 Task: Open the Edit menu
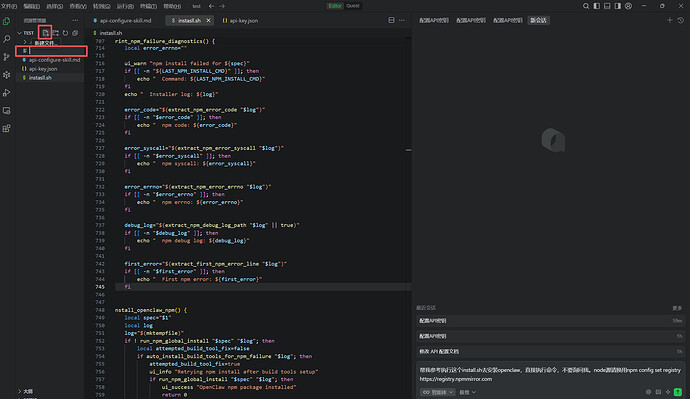(31, 6)
